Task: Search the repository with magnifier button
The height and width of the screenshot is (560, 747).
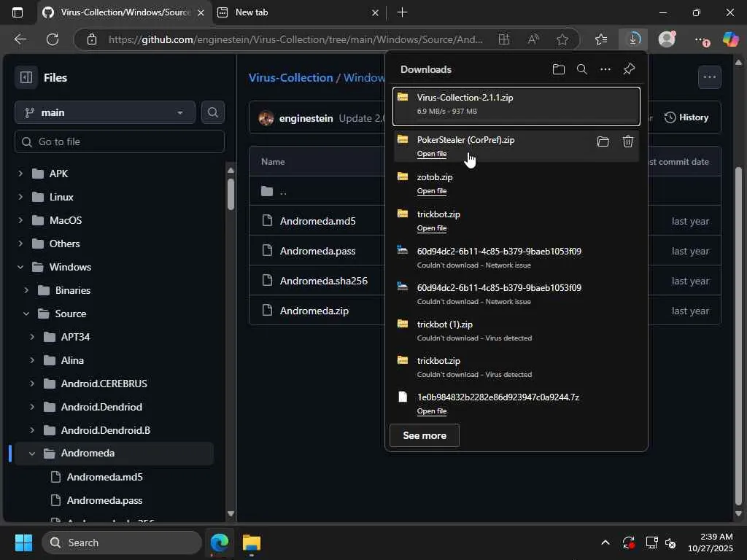Action: coord(212,112)
